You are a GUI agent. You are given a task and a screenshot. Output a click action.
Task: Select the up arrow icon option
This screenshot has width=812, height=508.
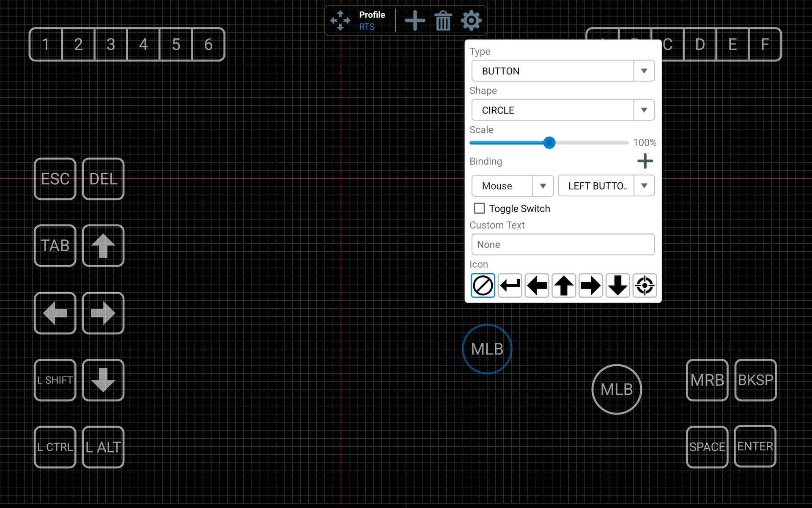564,286
